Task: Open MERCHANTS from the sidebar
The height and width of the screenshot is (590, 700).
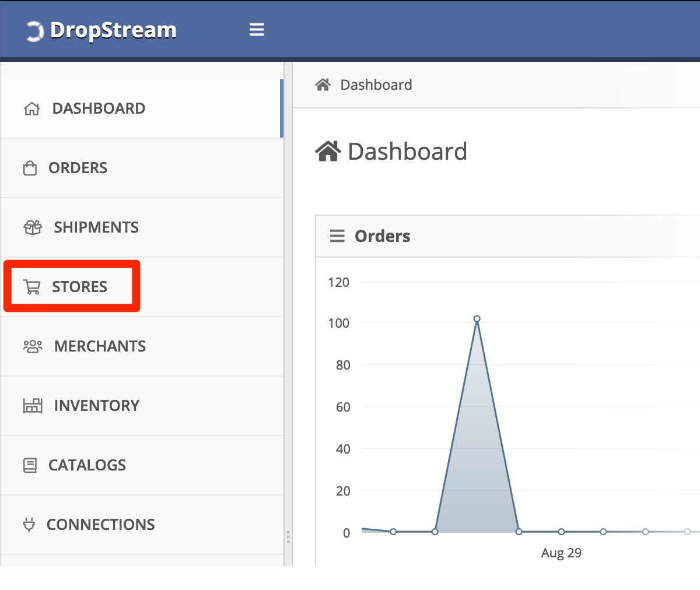Action: [x=142, y=346]
